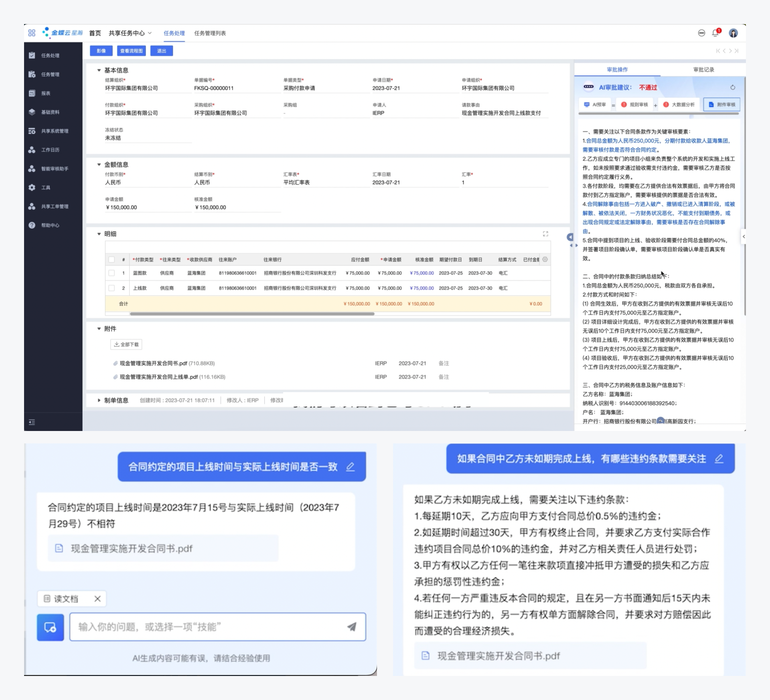Viewport: 770px width, 700px height.
Task: Open the 共享任务中心 dropdown
Action: [x=130, y=33]
